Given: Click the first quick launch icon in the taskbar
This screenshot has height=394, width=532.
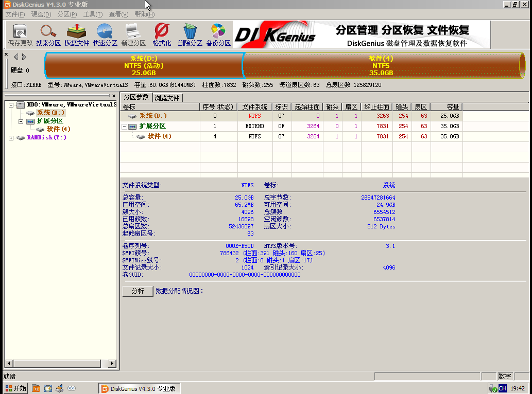Looking at the screenshot, I should pyautogui.click(x=36, y=388).
